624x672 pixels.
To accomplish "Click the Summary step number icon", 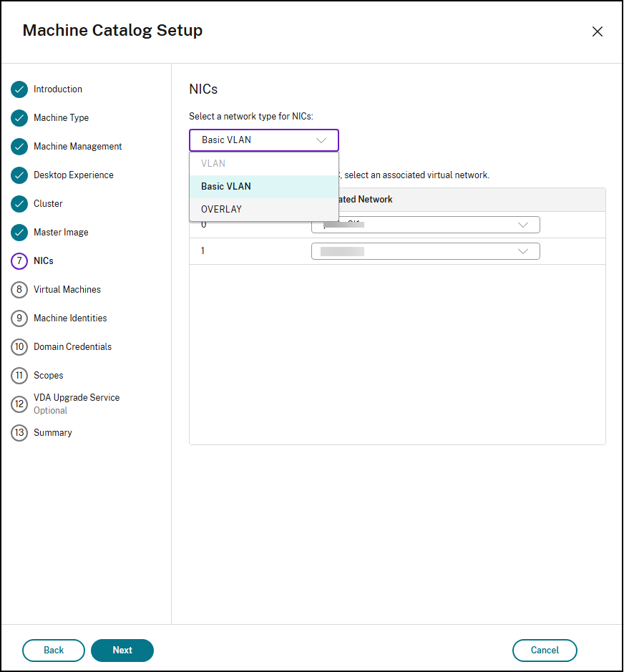I will (x=19, y=433).
